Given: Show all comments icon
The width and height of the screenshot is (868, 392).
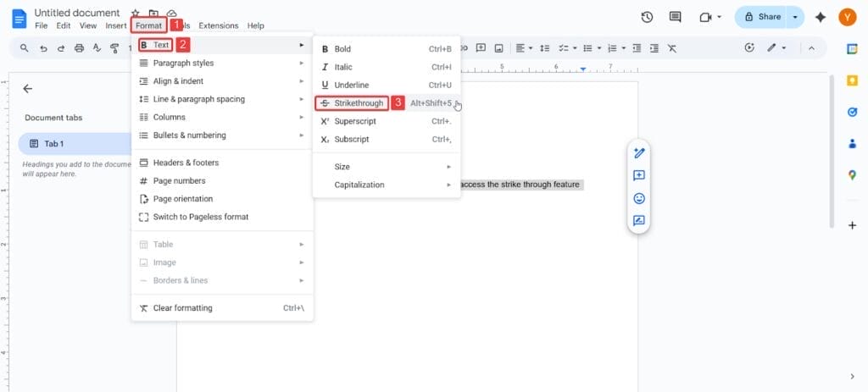Looking at the screenshot, I should click(x=676, y=17).
